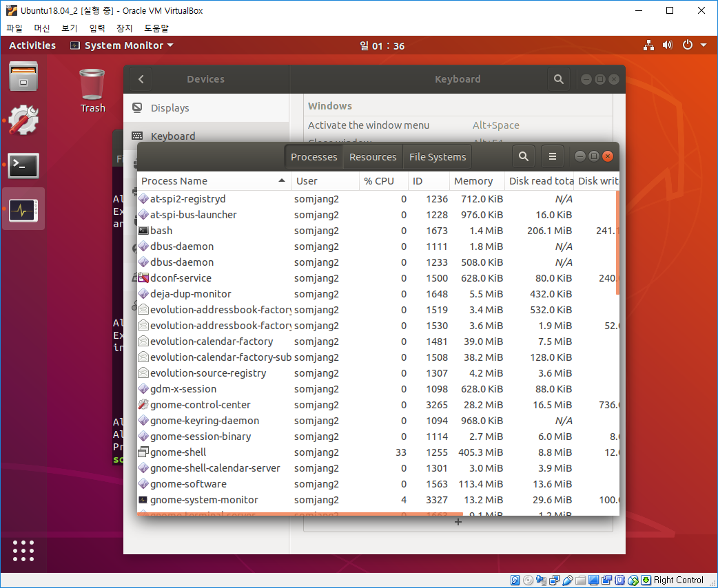Click the process list vertical scrollbar

coord(617,242)
